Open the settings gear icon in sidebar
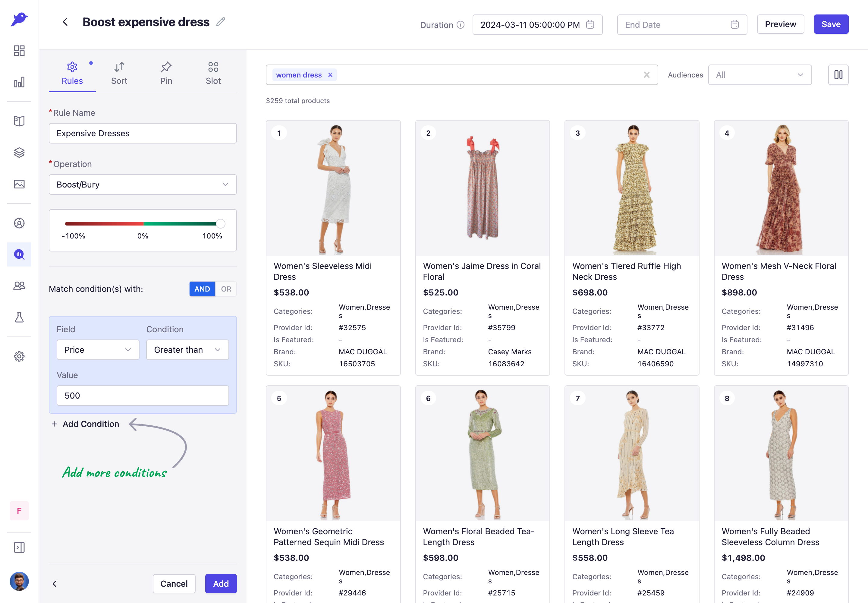 coord(19,356)
